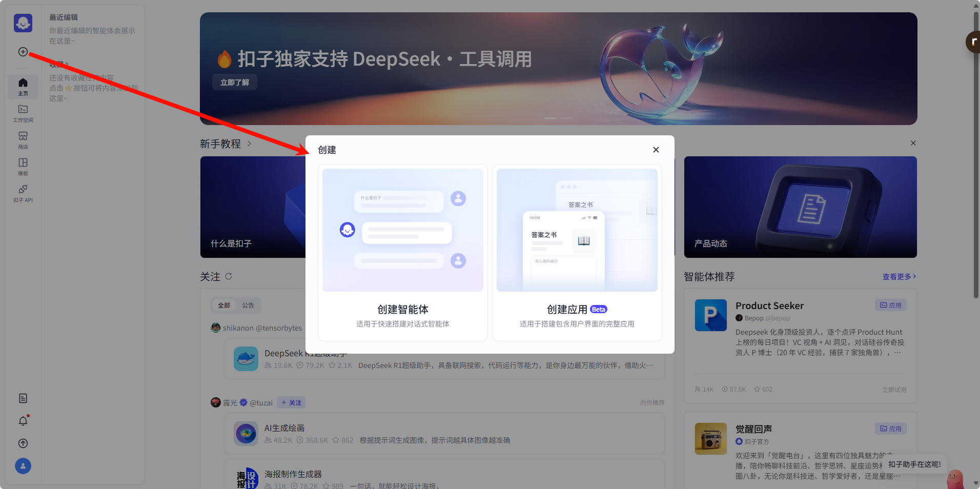The width and height of the screenshot is (980, 489).
Task: Open the 什么是扣子 tutorial card
Action: click(253, 207)
